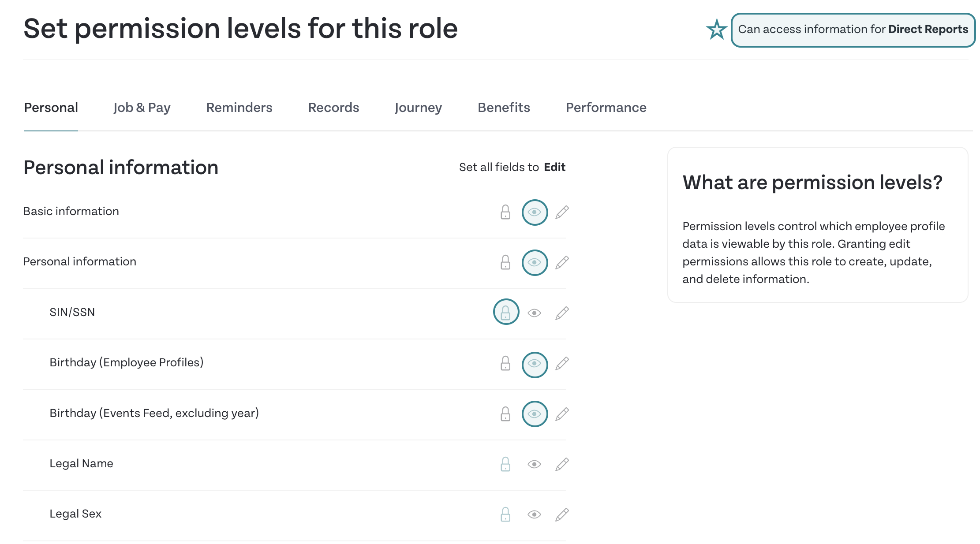Click Set all fields to Edit
This screenshot has height=544, width=980.
(x=512, y=167)
